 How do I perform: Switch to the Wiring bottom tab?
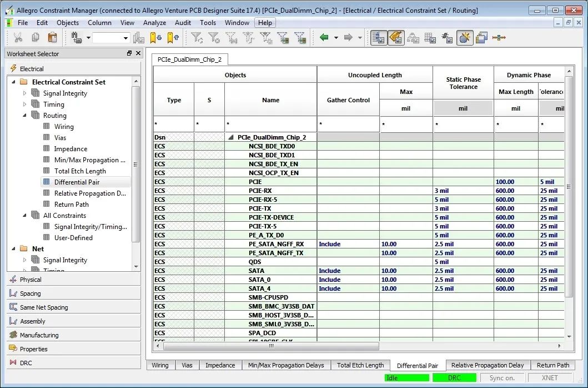(x=160, y=365)
